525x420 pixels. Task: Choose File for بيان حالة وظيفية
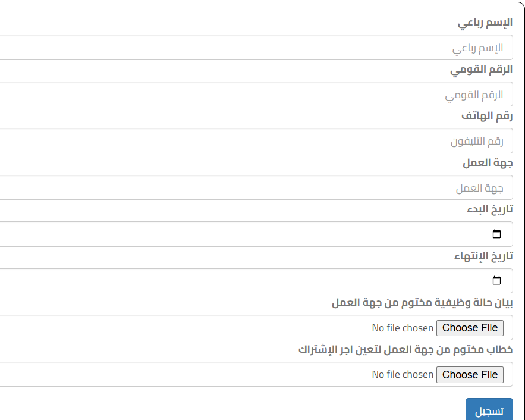[x=470, y=328]
